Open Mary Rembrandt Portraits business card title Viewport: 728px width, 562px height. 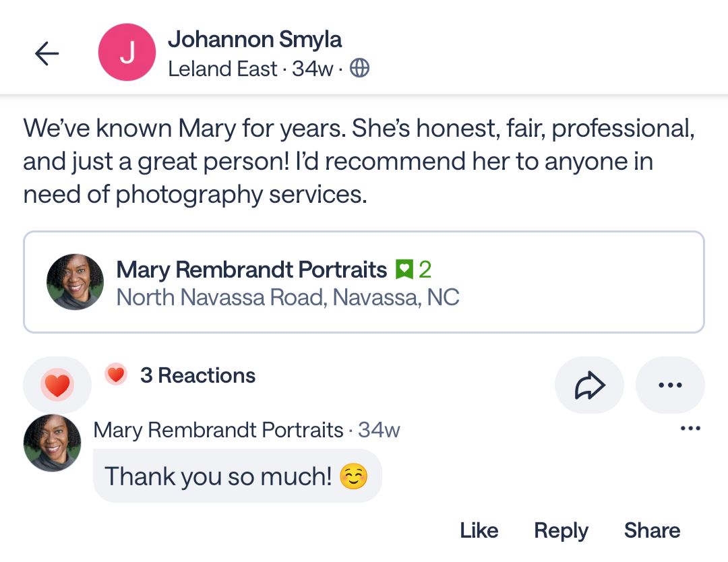click(251, 270)
